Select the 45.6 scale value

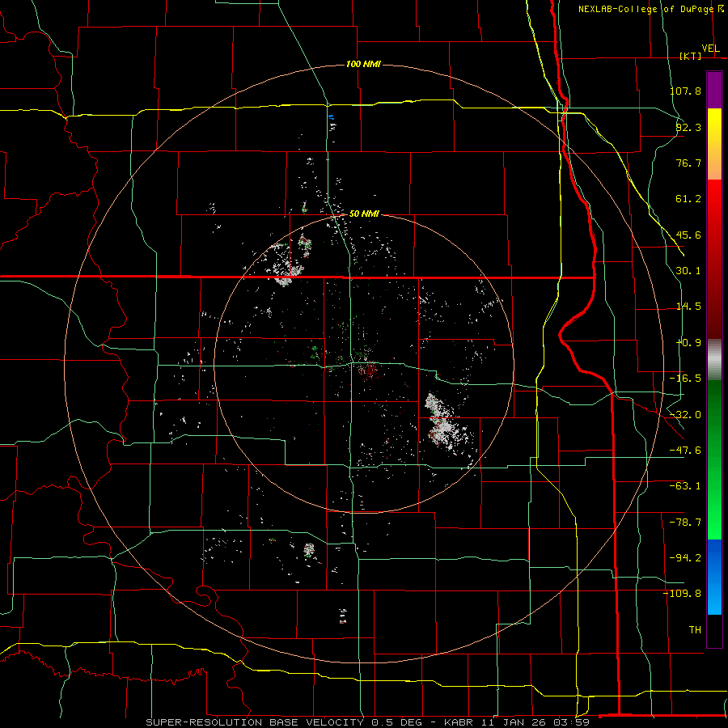point(688,235)
